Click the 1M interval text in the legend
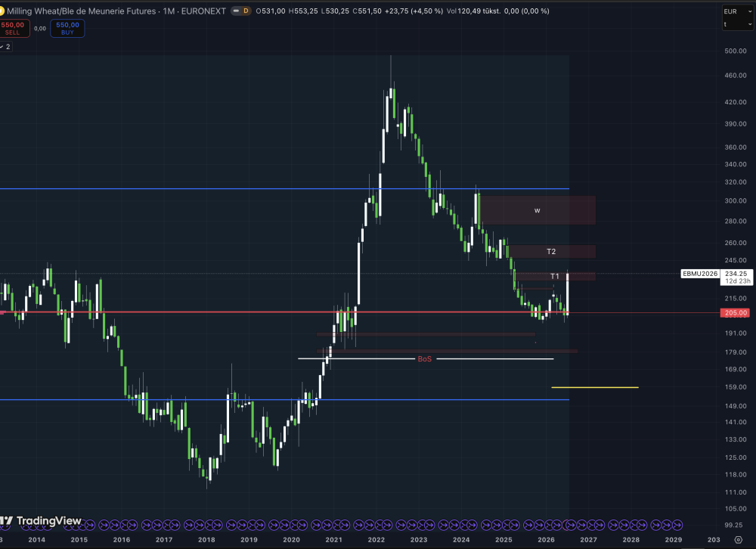Viewport: 756px width, 549px height. [x=169, y=11]
